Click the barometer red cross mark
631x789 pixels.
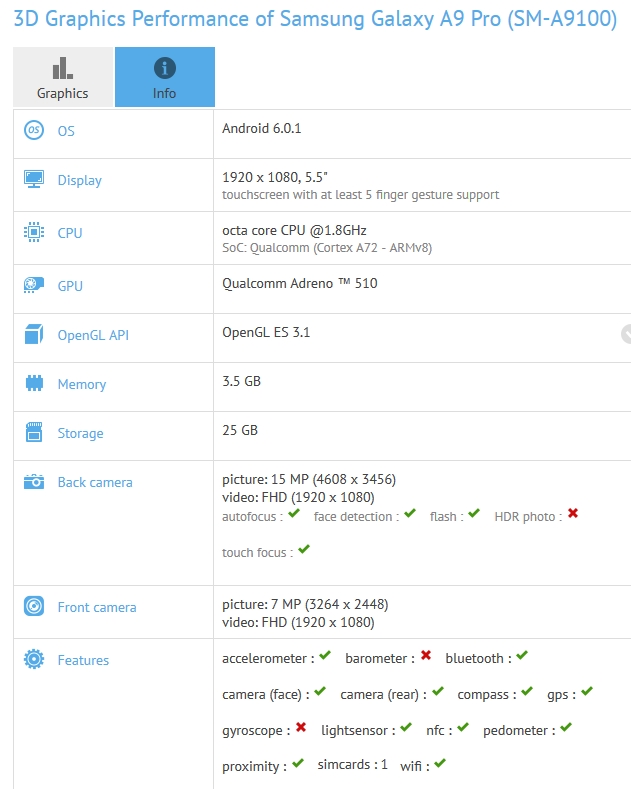tap(426, 655)
